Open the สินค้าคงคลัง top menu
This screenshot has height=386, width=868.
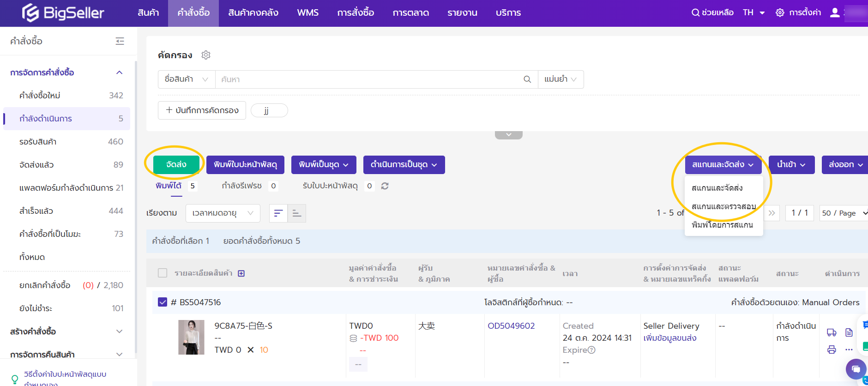[x=253, y=13]
